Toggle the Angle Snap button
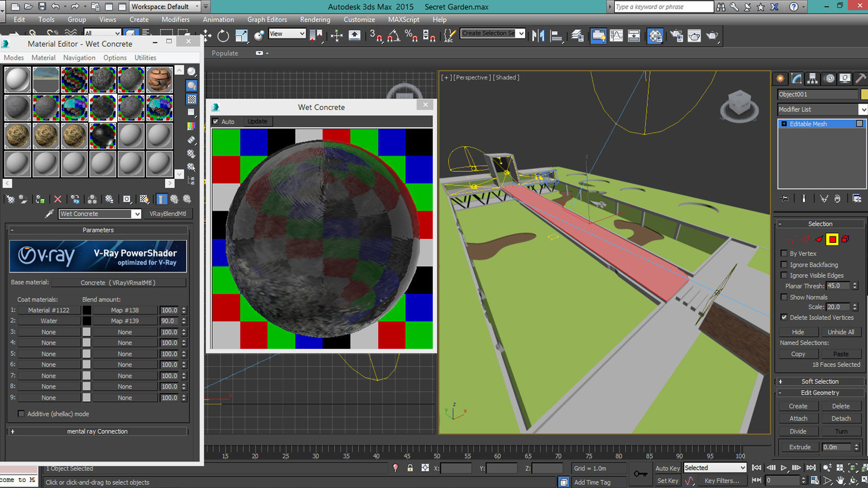This screenshot has height=488, width=868. coord(394,36)
